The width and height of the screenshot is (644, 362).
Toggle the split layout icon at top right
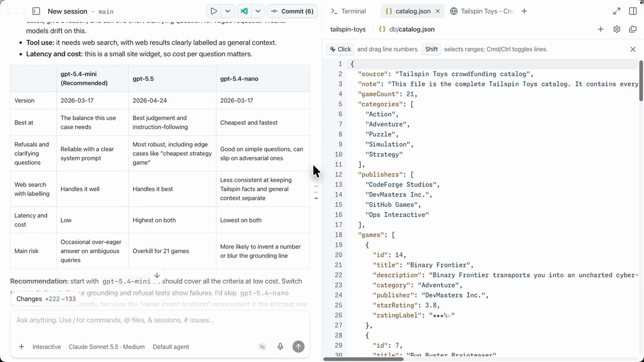click(633, 11)
